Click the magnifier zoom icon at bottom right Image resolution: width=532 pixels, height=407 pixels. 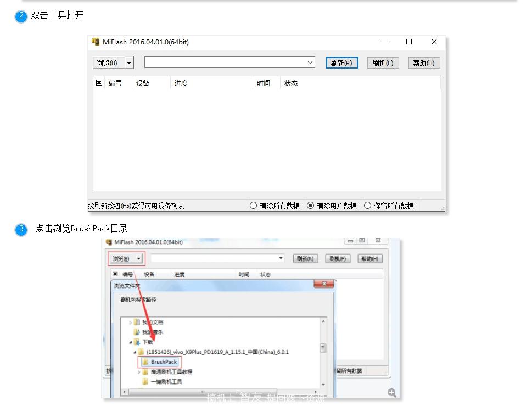pyautogui.click(x=393, y=393)
